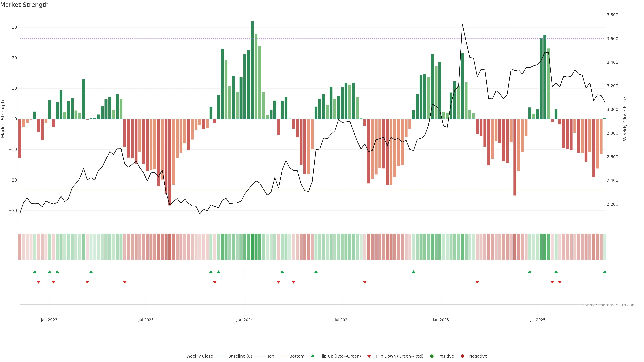Click the last green flip-up marker at far right
The image size is (644, 362).
604,272
